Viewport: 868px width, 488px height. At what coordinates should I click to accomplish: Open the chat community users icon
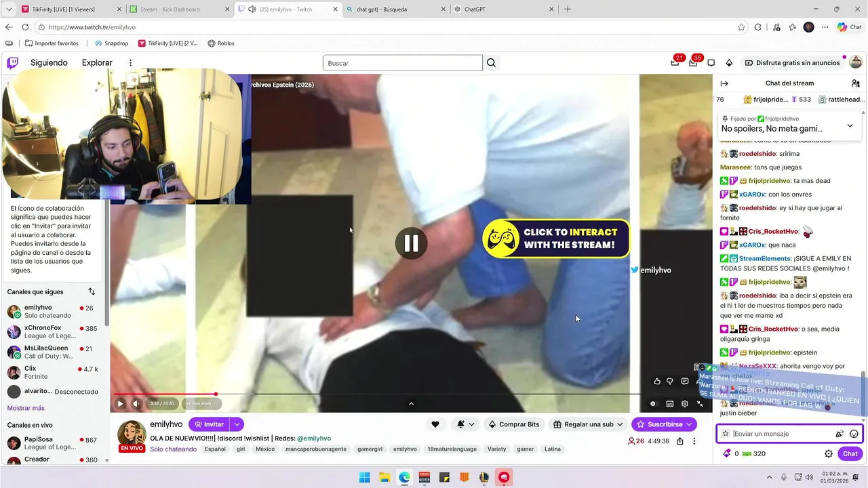point(856,83)
